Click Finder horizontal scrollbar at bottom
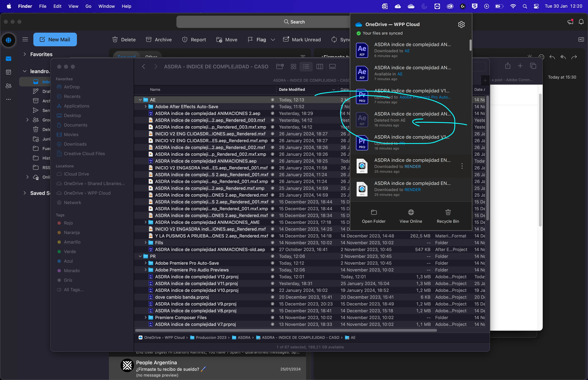Viewport: 588px width, 380px height. coord(286,330)
